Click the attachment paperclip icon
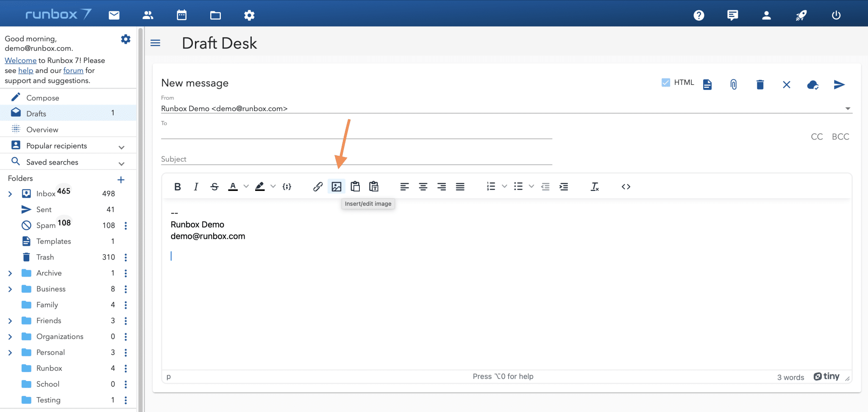The image size is (868, 412). (x=734, y=84)
